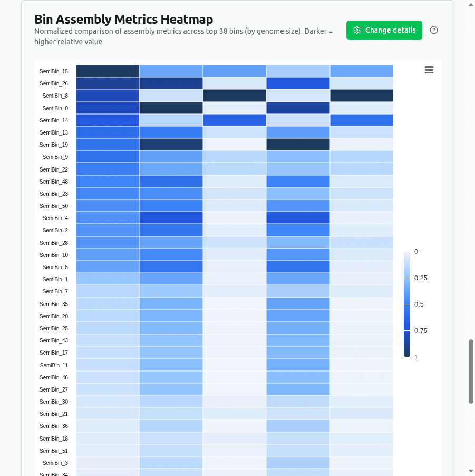Viewport: 475px width, 476px height.
Task: Click the last cell in SemiBin_14 row
Action: [361, 120]
